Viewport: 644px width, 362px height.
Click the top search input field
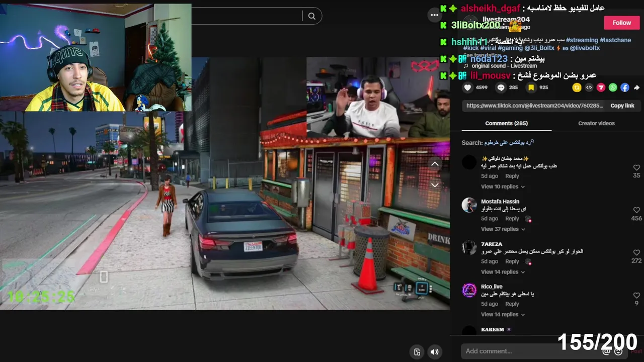247,16
